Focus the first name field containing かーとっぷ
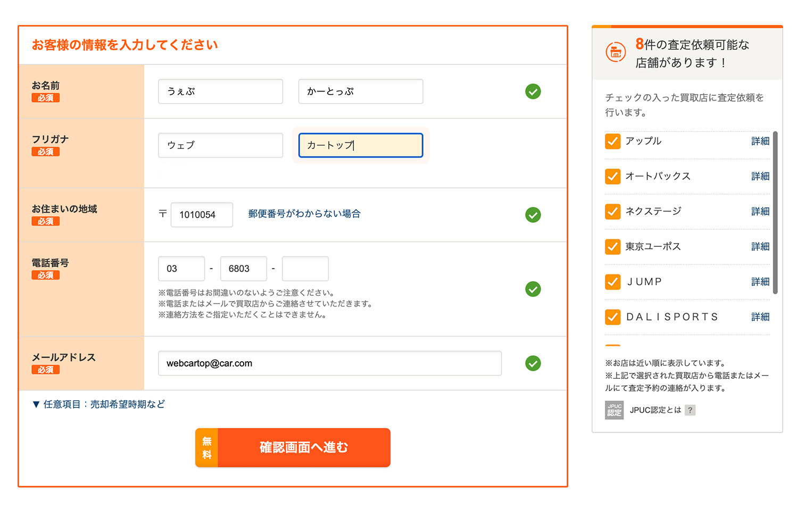Image resolution: width=798 pixels, height=532 pixels. click(361, 92)
